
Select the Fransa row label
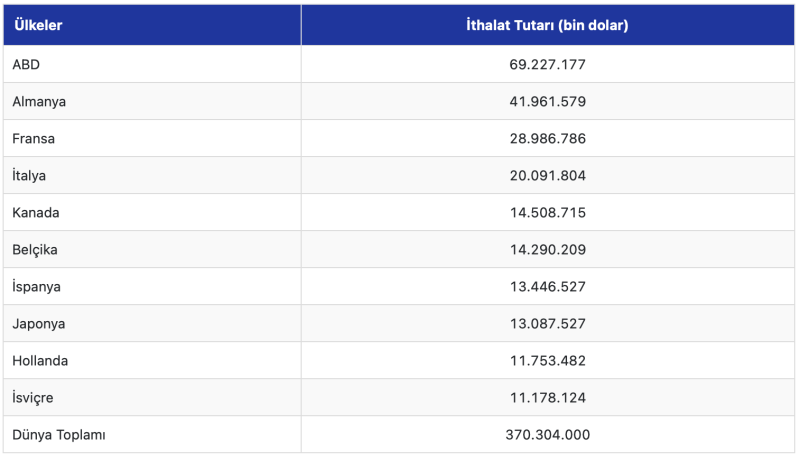tap(33, 138)
